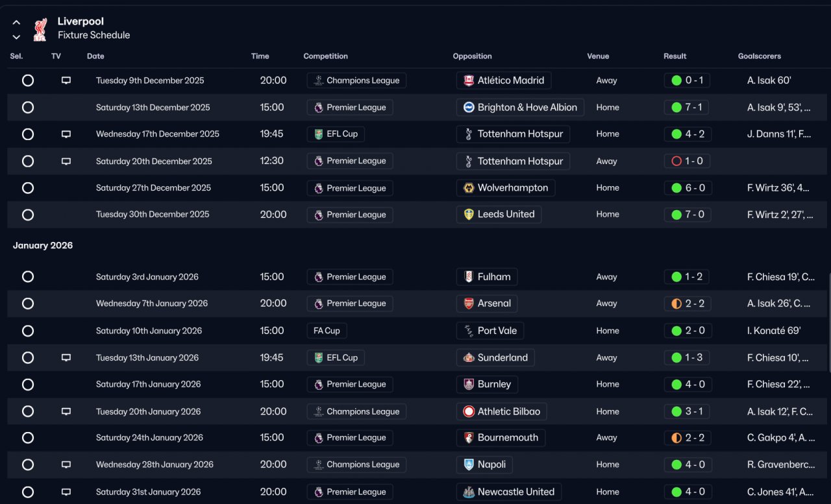
Task: Click the Arsenal club badge icon
Action: 469,304
